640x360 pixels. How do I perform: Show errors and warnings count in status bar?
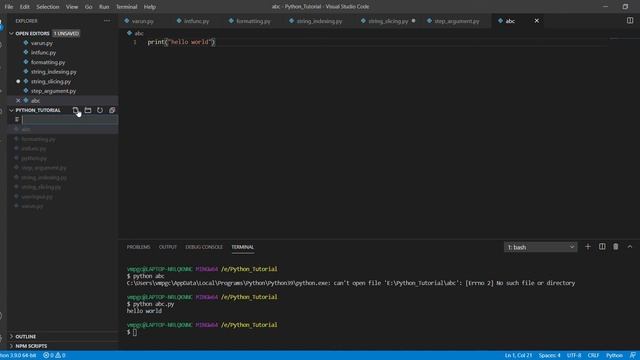coord(54,356)
